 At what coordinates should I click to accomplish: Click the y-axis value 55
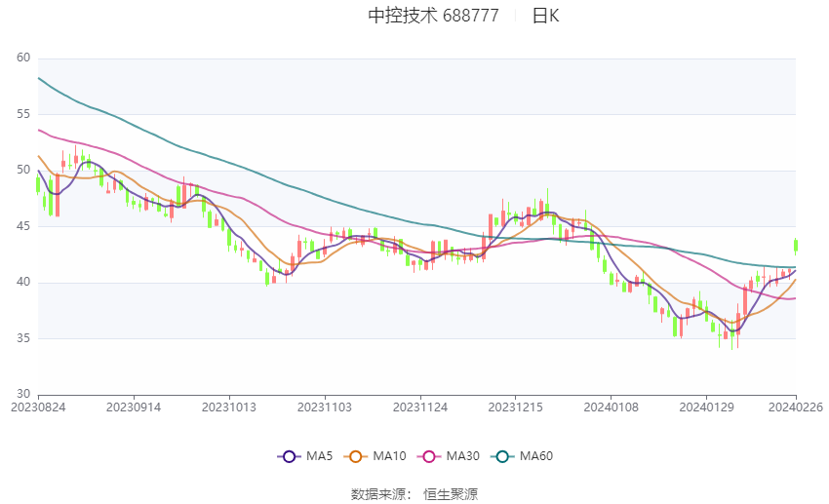23,114
